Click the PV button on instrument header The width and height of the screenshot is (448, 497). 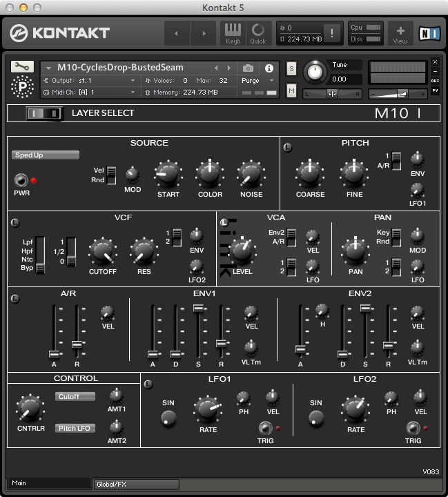point(435,90)
